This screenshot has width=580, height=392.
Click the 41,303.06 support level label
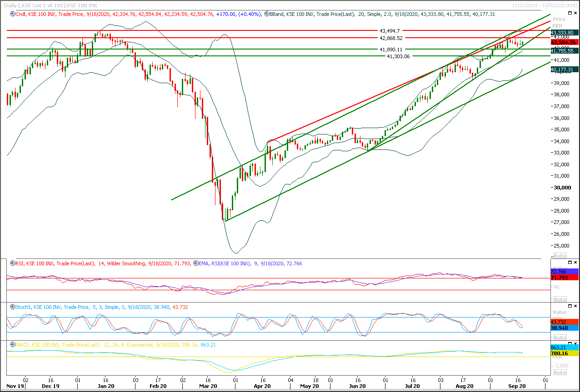[398, 56]
